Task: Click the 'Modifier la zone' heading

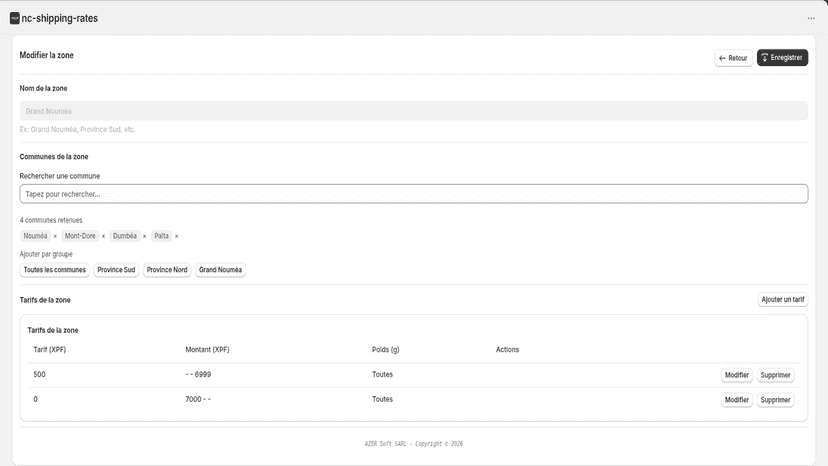Action: point(46,55)
